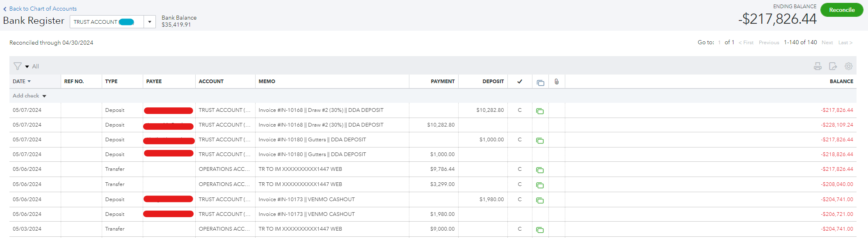
Task: Toggle cleared status C on $9,786.44 transfer
Action: click(520, 169)
